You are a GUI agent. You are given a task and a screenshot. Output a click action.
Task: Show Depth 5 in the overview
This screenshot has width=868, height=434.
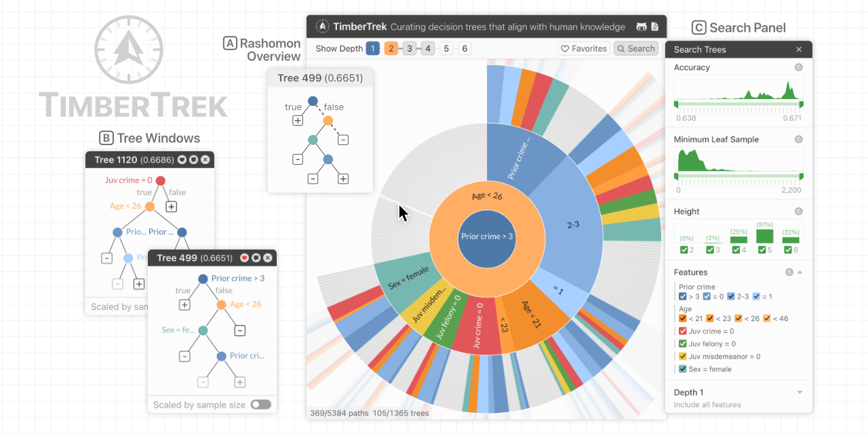tap(446, 48)
